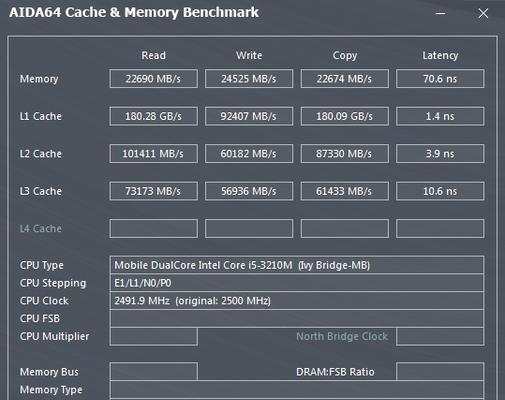The image size is (505, 400).
Task: Click the empty L4 Cache Read field
Action: 153,228
